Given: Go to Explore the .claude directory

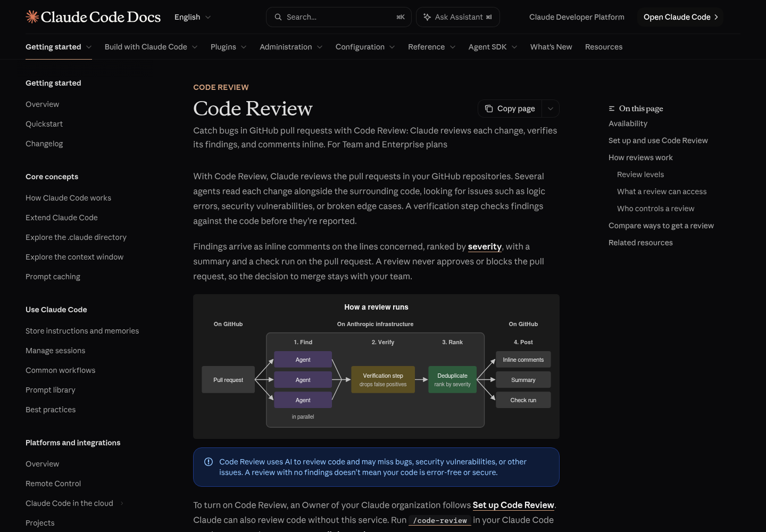Looking at the screenshot, I should pyautogui.click(x=76, y=237).
